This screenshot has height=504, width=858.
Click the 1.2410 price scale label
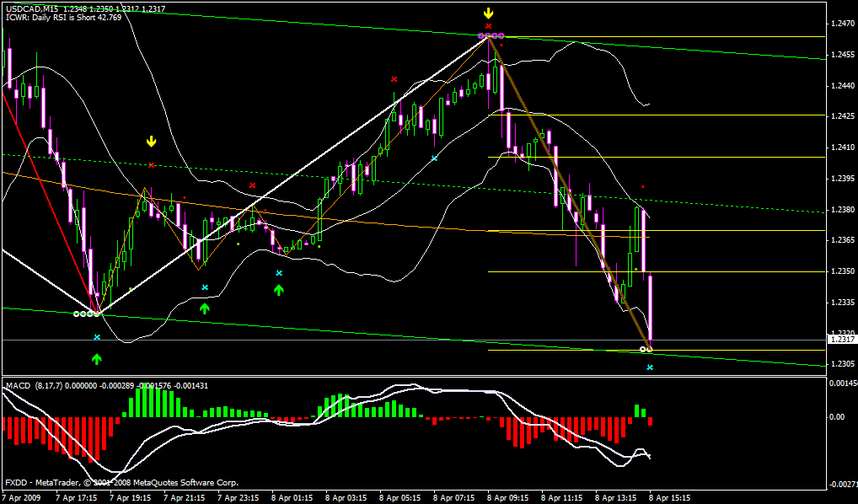coord(842,147)
